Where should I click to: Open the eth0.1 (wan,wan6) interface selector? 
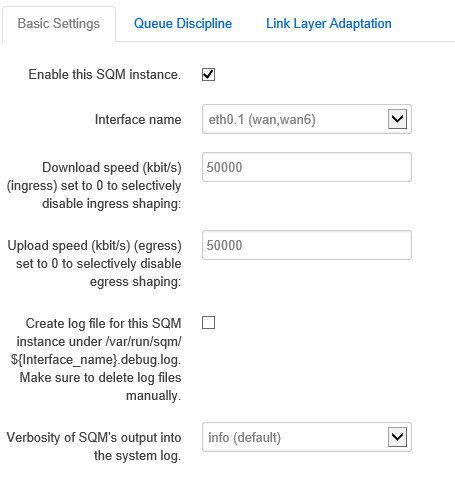(307, 119)
